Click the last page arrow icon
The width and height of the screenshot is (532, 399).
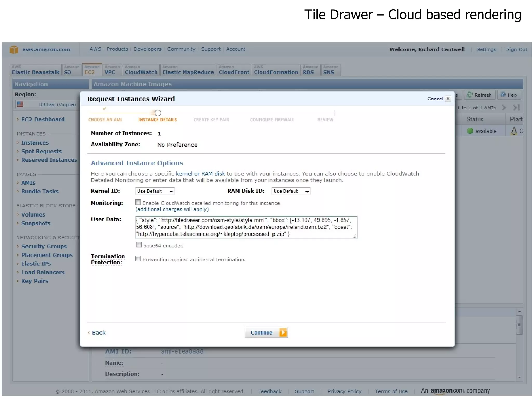pos(516,108)
